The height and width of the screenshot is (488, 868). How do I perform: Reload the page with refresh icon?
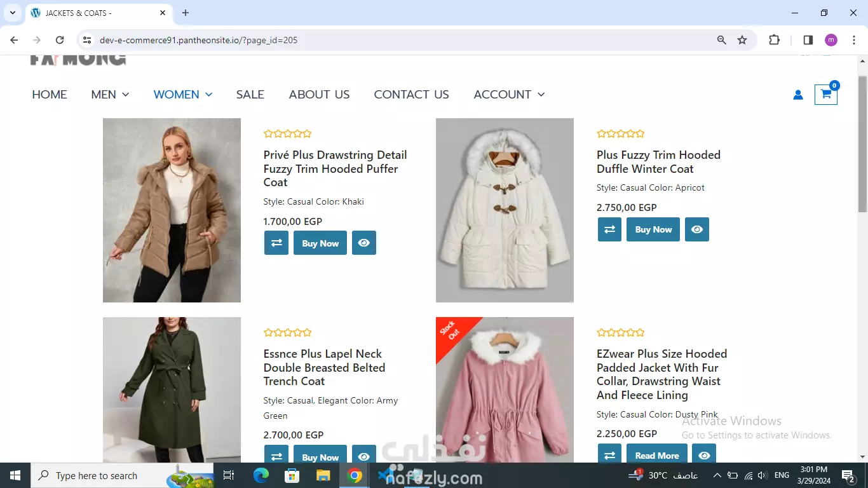click(x=60, y=40)
